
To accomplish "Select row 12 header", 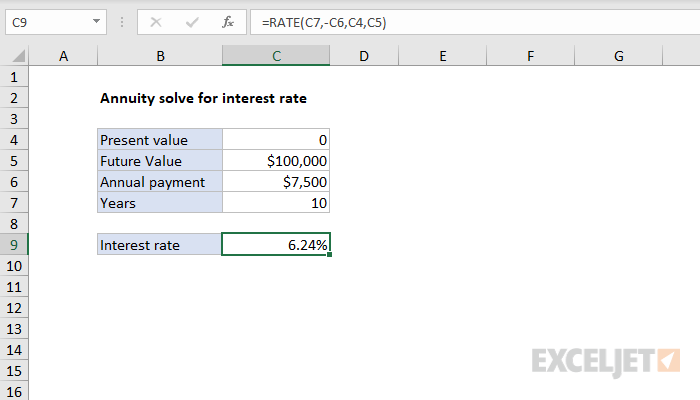I will [14, 308].
